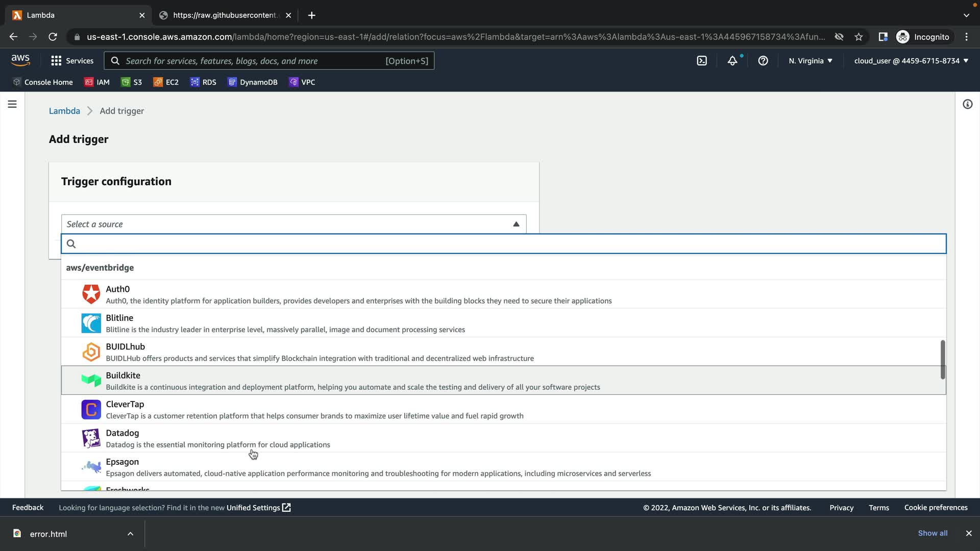Open the Services grid menu
This screenshot has width=980, height=551.
point(72,61)
